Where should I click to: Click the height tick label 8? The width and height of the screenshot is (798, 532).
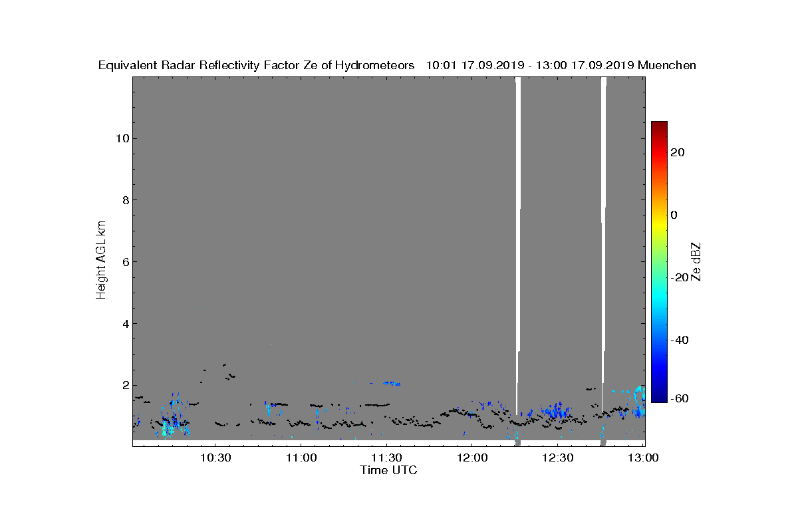[x=124, y=200]
